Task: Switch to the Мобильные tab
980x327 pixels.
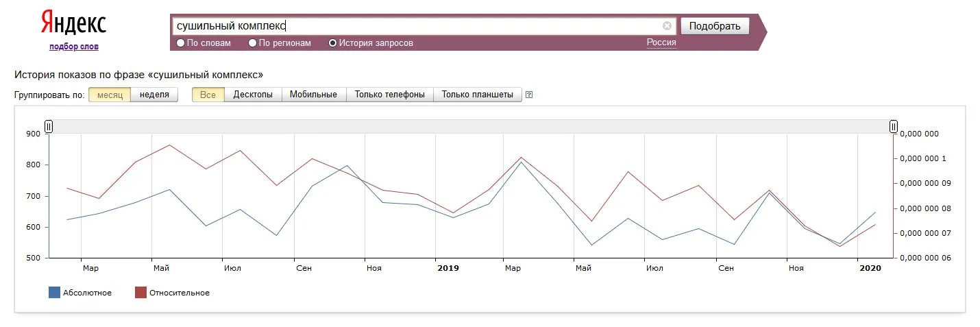Action: click(x=313, y=95)
